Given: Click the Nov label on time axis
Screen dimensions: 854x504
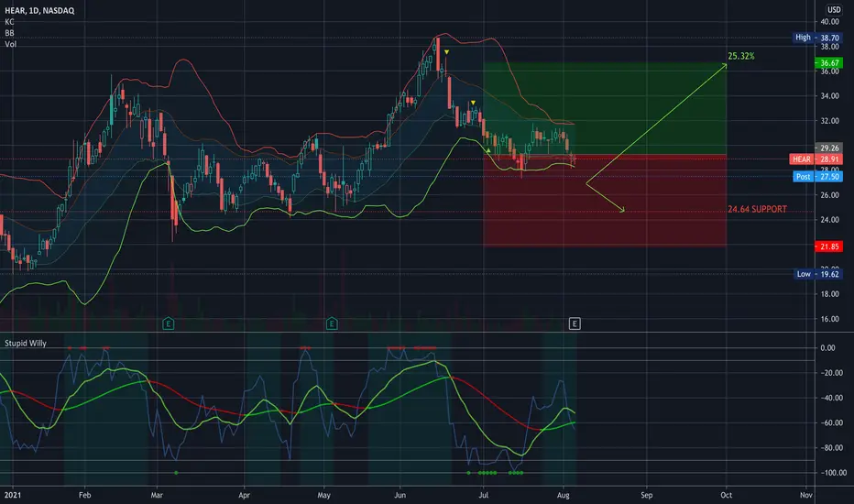Looking at the screenshot, I should (806, 495).
